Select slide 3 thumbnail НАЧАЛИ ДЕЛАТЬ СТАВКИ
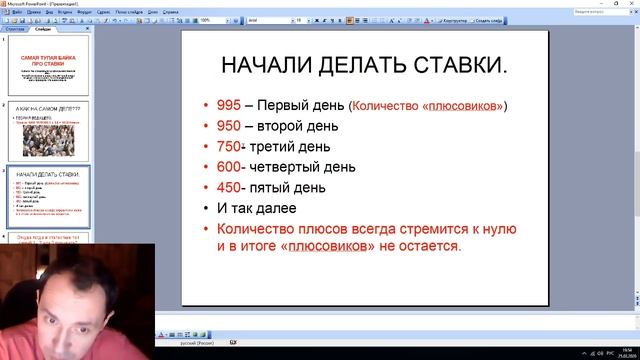640x360 pixels. pyautogui.click(x=48, y=197)
